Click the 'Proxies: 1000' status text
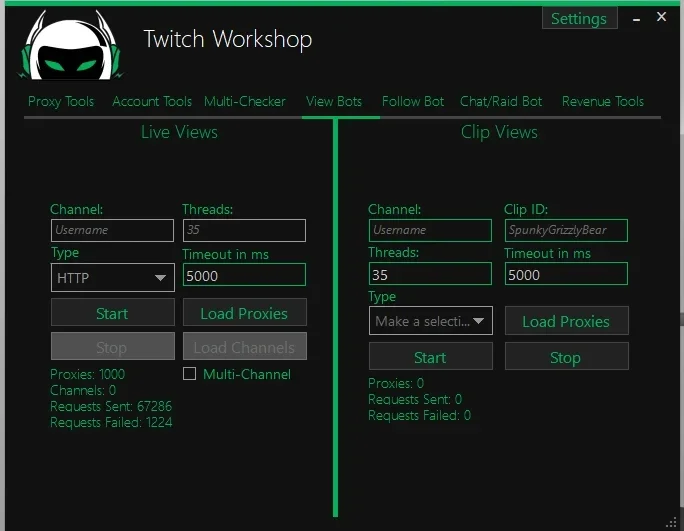 click(87, 374)
